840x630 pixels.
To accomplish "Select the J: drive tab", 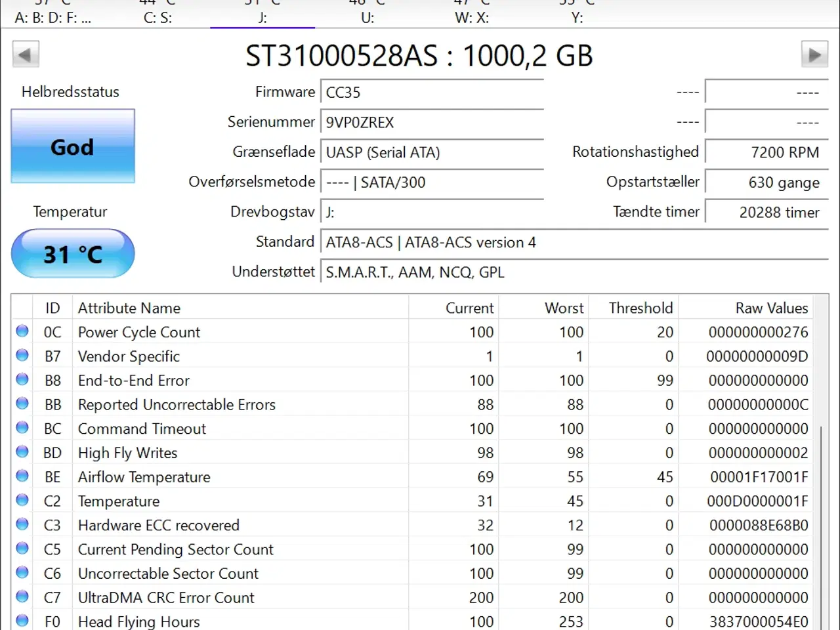I will click(x=262, y=14).
